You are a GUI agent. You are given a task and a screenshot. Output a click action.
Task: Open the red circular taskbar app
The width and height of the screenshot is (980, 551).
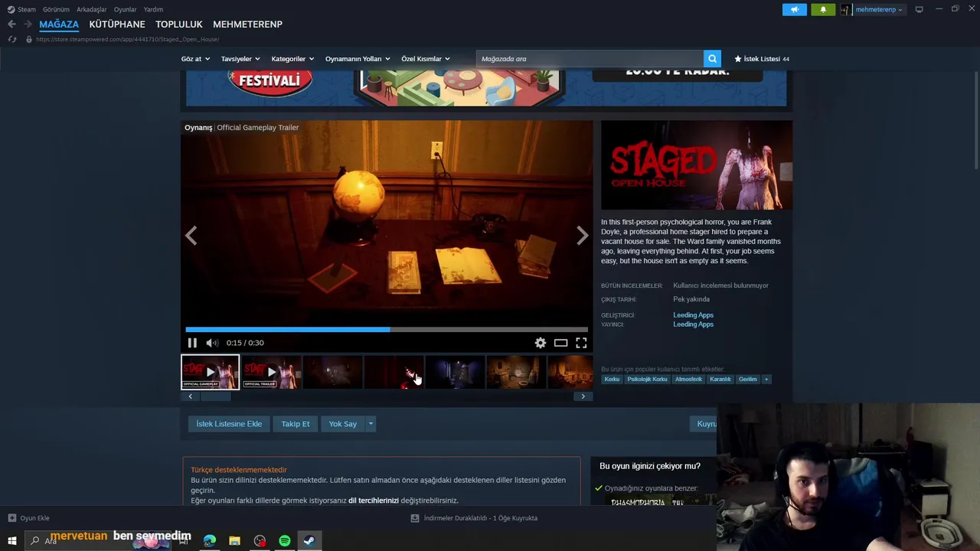click(260, 540)
